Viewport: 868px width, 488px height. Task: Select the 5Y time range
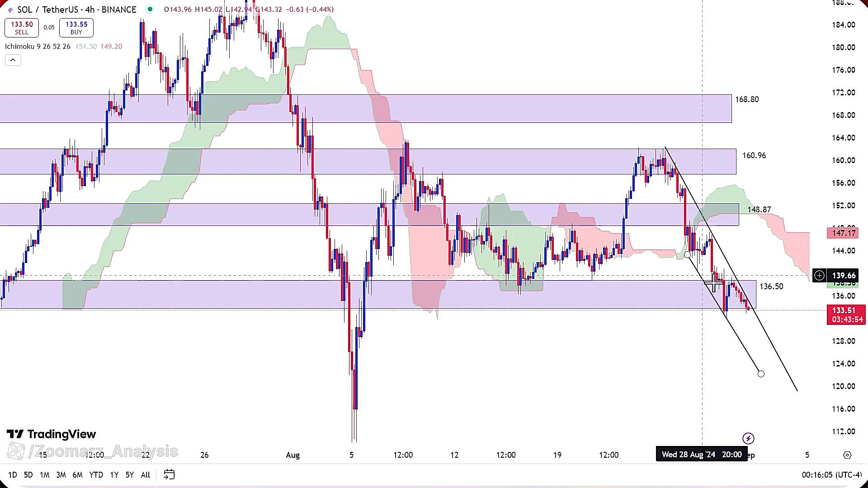pos(130,475)
